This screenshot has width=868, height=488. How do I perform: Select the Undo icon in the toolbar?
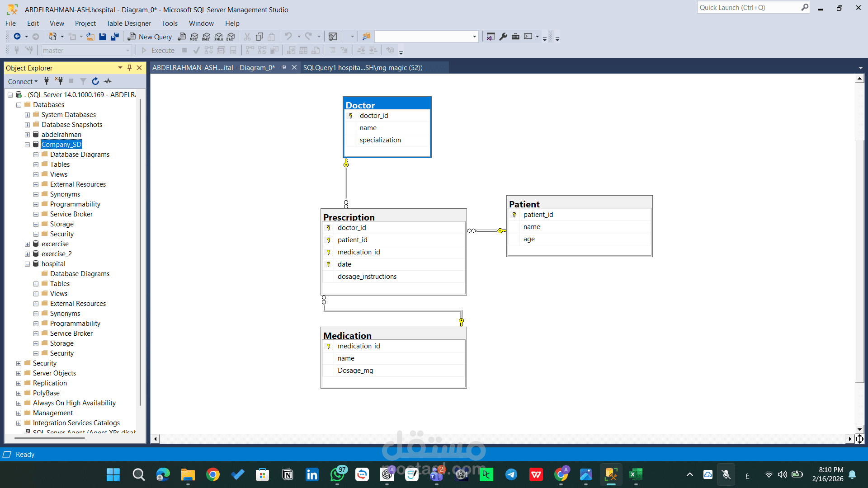288,37
